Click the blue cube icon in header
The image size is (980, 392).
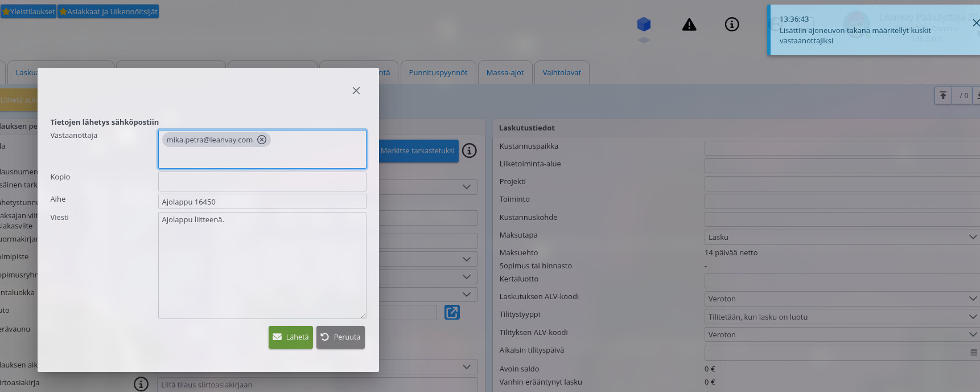[644, 24]
